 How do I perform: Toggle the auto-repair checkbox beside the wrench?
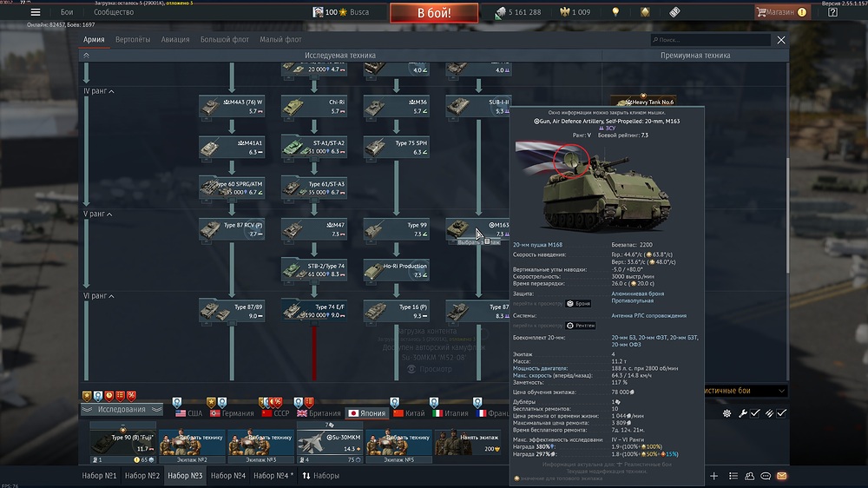click(x=755, y=413)
